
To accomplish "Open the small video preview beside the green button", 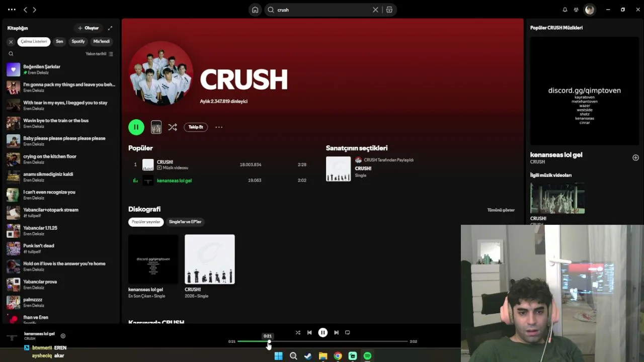I will coord(156,127).
